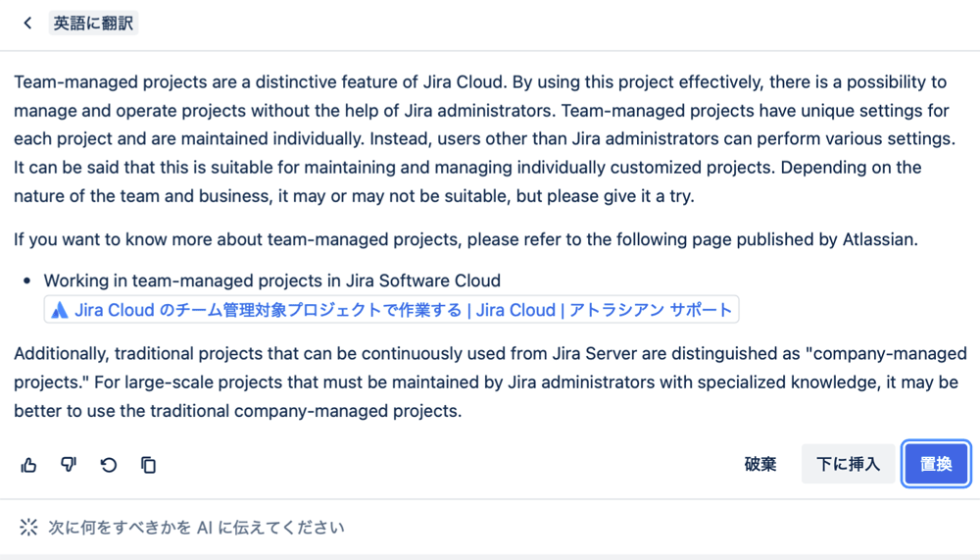Click the Atlassian logo in the smart link
Image resolution: width=980 pixels, height=560 pixels.
click(x=60, y=310)
